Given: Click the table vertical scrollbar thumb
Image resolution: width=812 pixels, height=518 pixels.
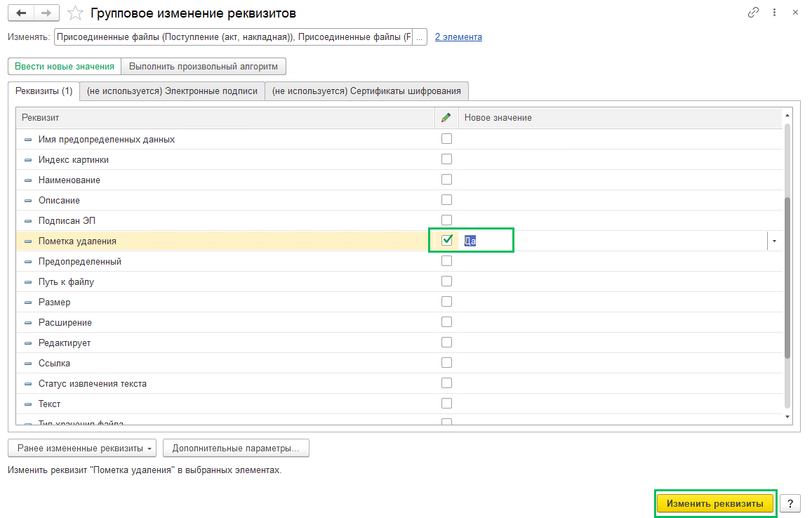Looking at the screenshot, I should tap(787, 278).
